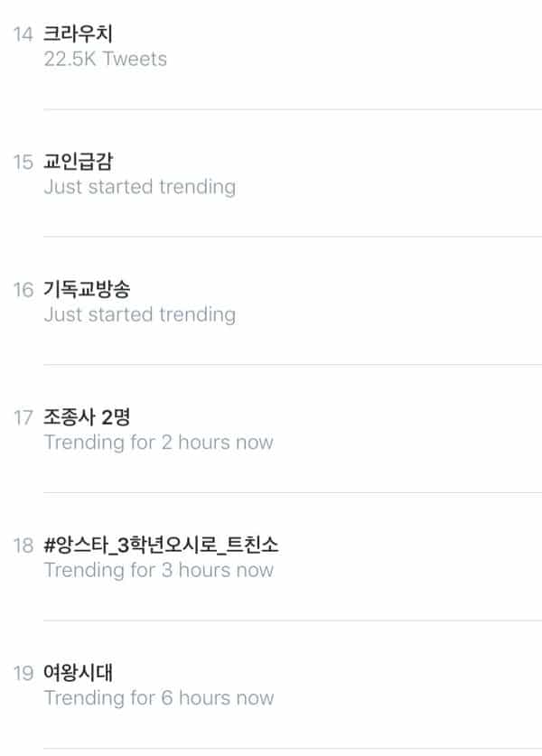Screen dimensions: 542x756
Task: Select rank number 19 in the list
Action: 23,673
